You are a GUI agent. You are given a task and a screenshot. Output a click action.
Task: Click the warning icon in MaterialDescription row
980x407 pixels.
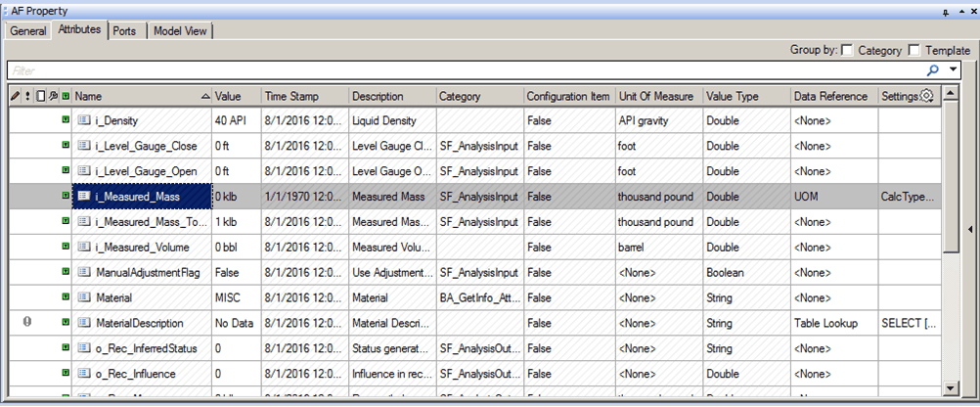pyautogui.click(x=26, y=322)
